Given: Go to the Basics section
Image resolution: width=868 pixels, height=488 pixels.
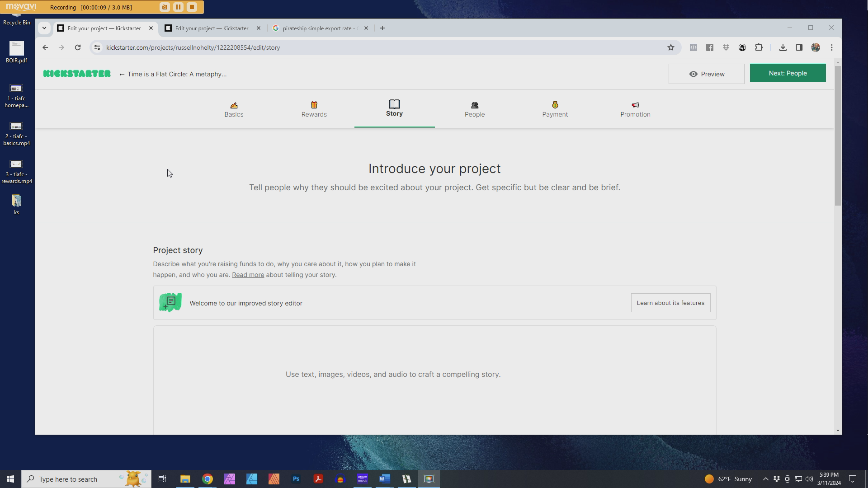Looking at the screenshot, I should (x=234, y=109).
